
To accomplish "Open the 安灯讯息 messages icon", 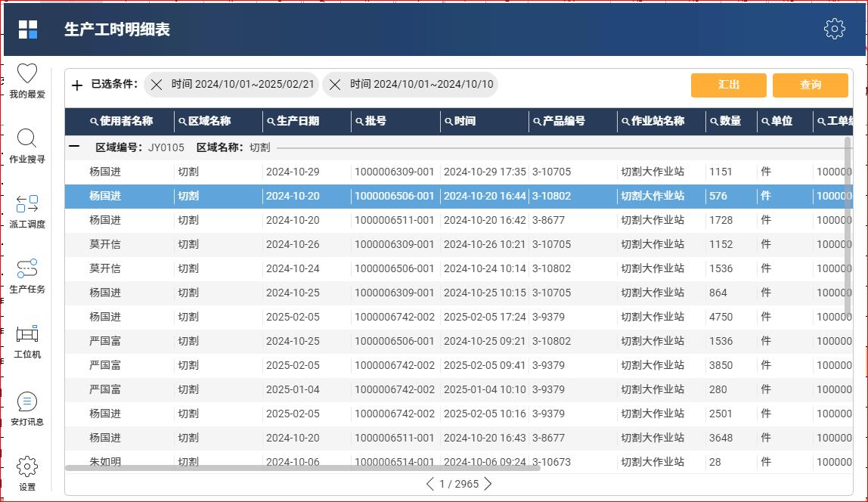I will pos(27,401).
